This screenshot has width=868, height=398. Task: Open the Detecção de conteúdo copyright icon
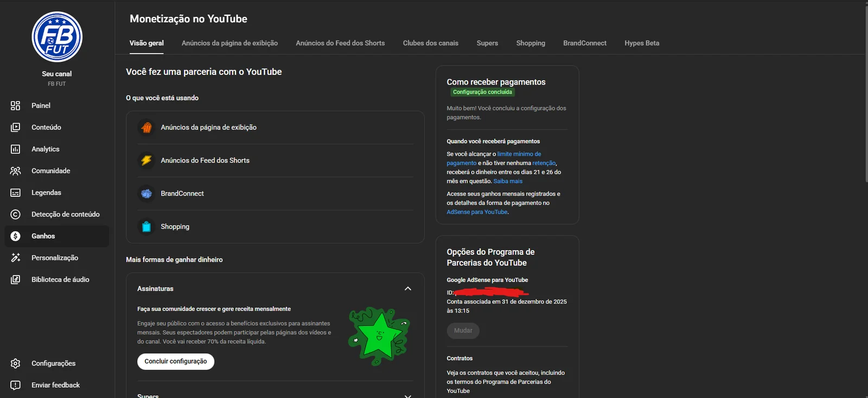click(15, 214)
